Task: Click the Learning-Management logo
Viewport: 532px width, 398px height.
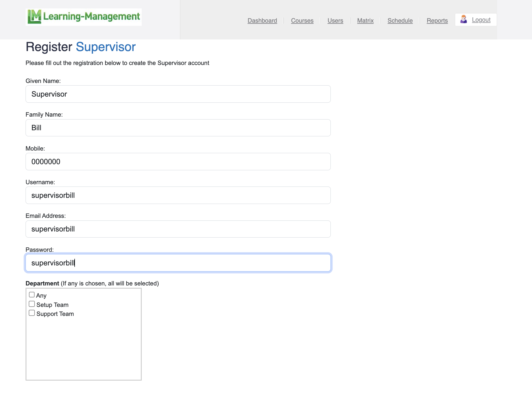Action: click(x=84, y=17)
